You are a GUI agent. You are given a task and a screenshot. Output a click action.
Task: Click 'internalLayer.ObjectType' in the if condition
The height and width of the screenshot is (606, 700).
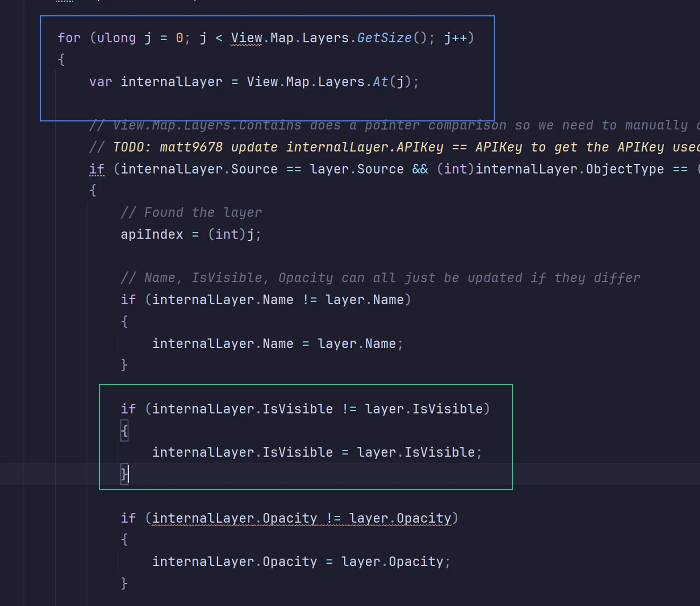click(570, 169)
